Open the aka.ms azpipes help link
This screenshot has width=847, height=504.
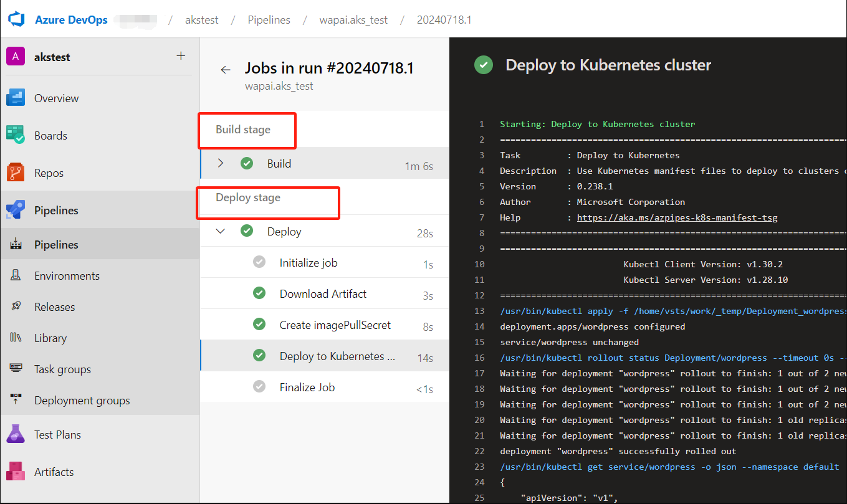(677, 217)
